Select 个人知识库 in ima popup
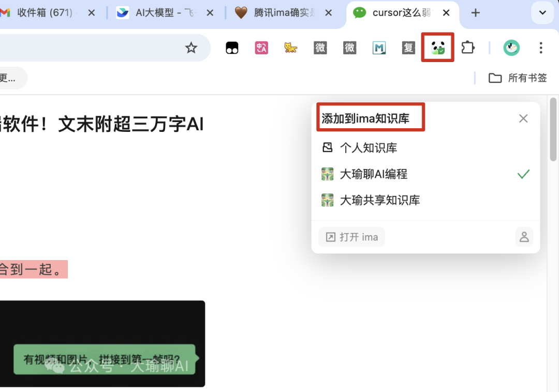Image resolution: width=559 pixels, height=392 pixels. point(425,148)
